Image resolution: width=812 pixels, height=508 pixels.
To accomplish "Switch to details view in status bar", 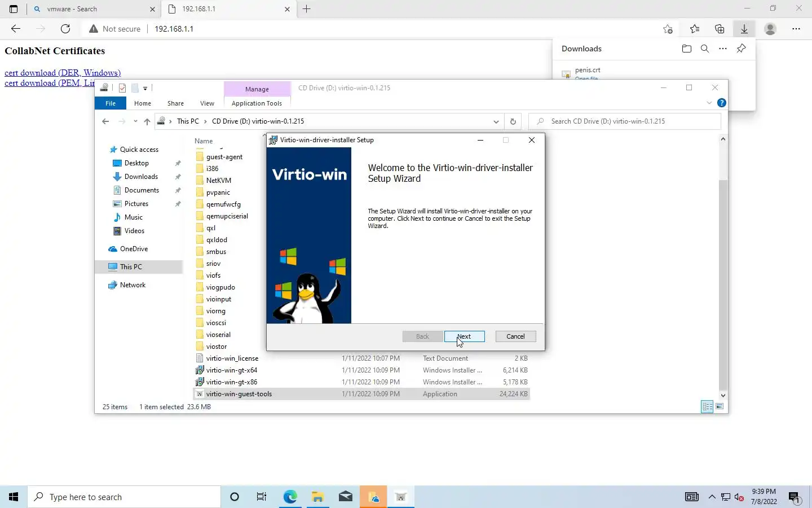I will coord(707,406).
